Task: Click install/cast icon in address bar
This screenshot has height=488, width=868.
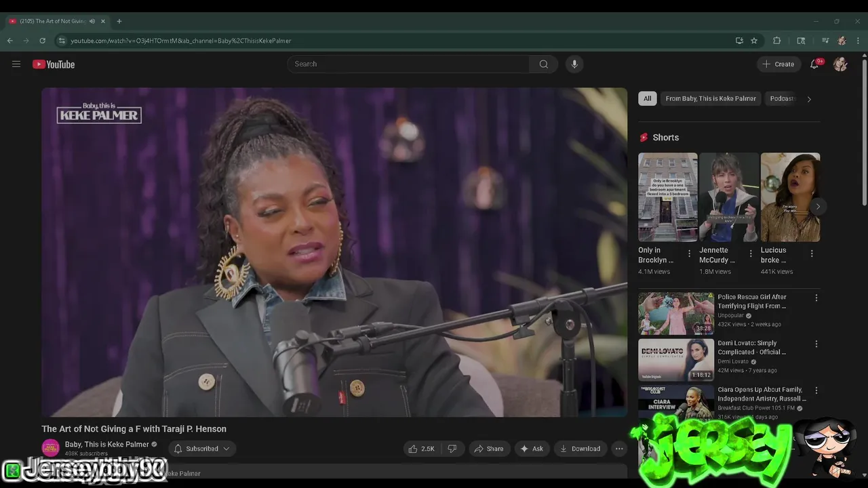Action: [x=739, y=41]
